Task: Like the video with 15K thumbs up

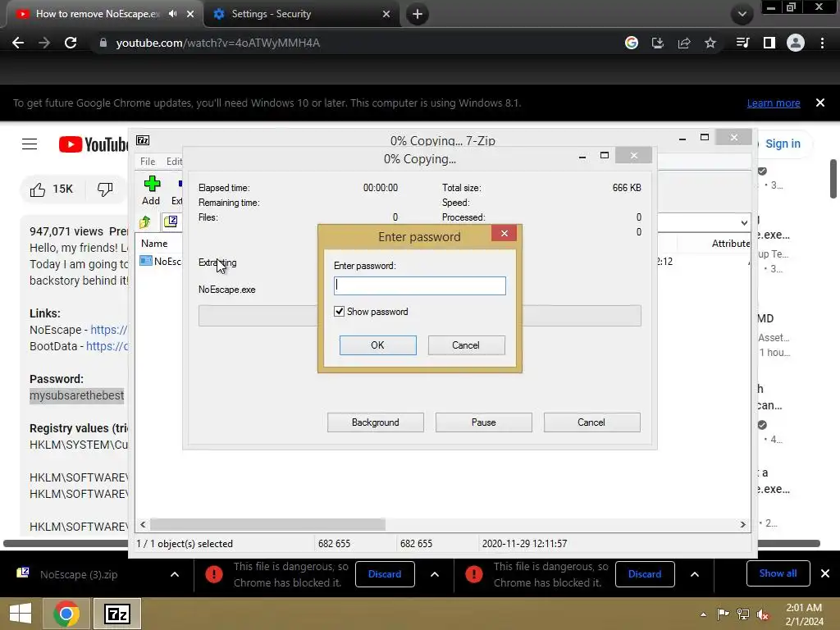Action: click(x=52, y=189)
